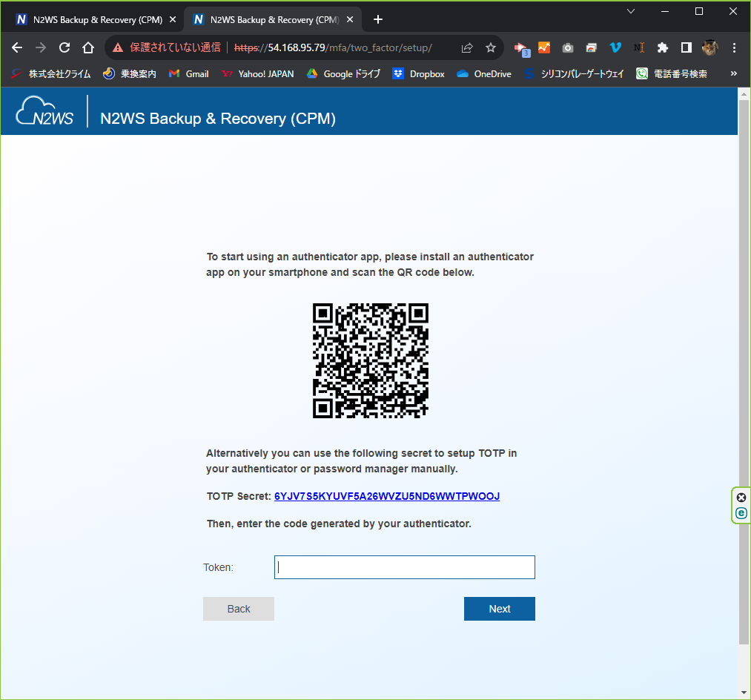This screenshot has width=751, height=700.
Task: Click the N2WS cloud logo
Action: (x=45, y=111)
